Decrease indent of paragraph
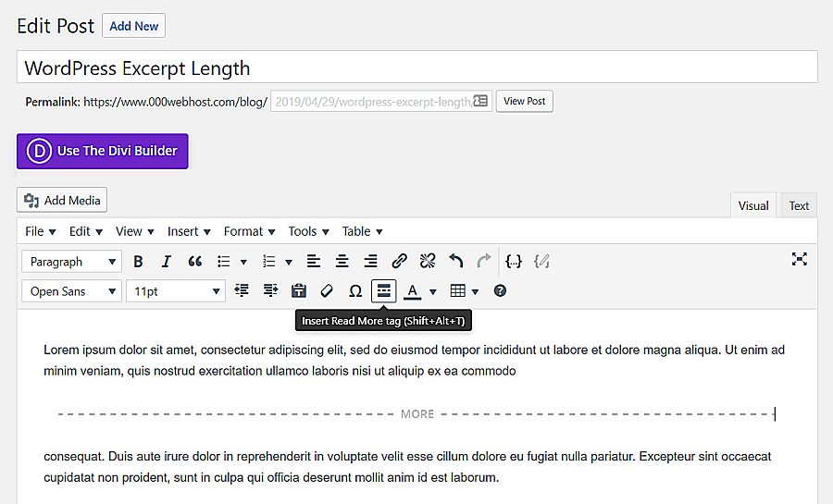This screenshot has height=504, width=833. [x=242, y=290]
